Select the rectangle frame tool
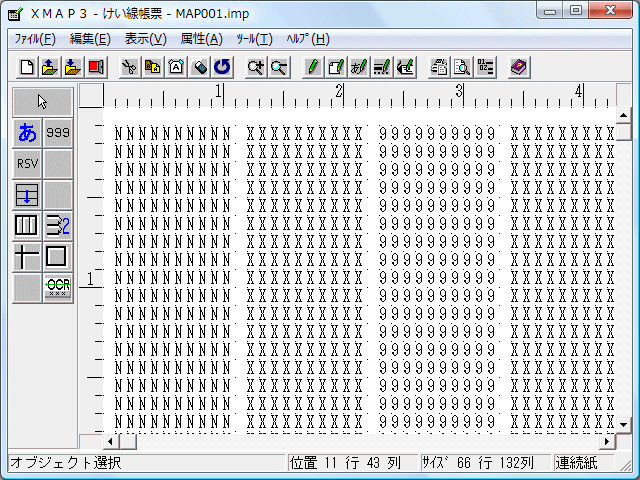Image resolution: width=640 pixels, height=480 pixels. point(58,257)
